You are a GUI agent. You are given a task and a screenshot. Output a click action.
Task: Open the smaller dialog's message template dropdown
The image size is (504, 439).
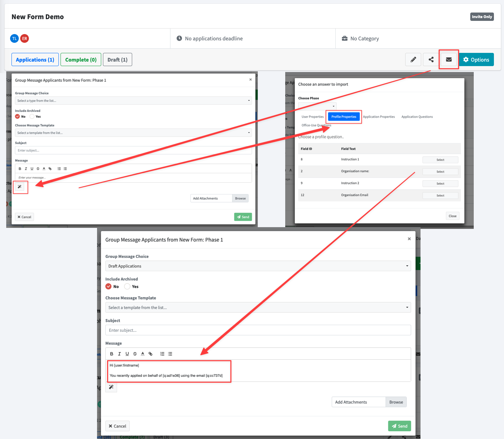coord(134,133)
